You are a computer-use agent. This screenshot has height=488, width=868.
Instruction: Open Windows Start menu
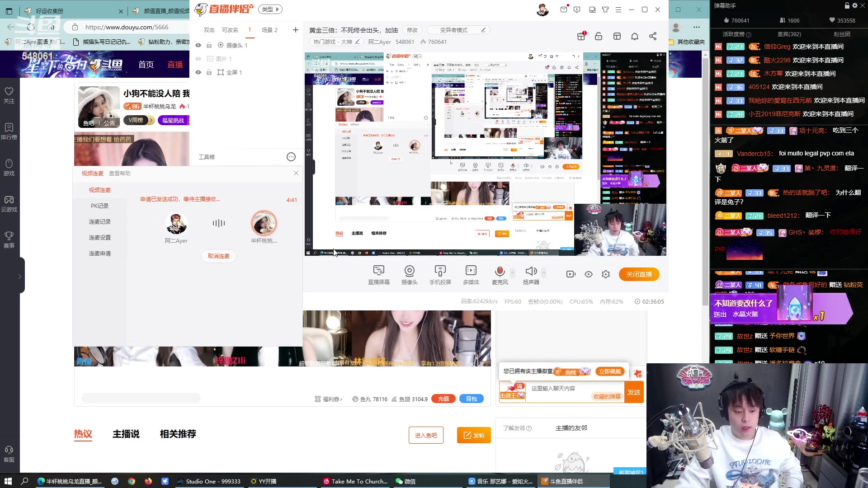click(8, 481)
